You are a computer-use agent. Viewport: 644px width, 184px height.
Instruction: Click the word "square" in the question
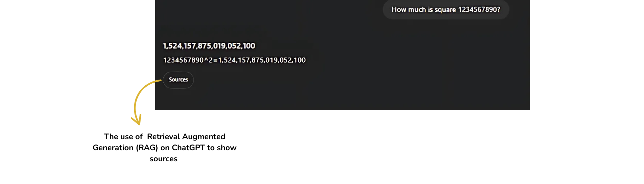click(x=445, y=10)
